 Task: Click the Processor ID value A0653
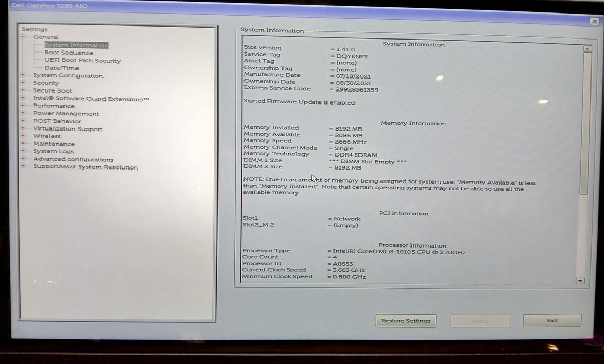point(342,264)
